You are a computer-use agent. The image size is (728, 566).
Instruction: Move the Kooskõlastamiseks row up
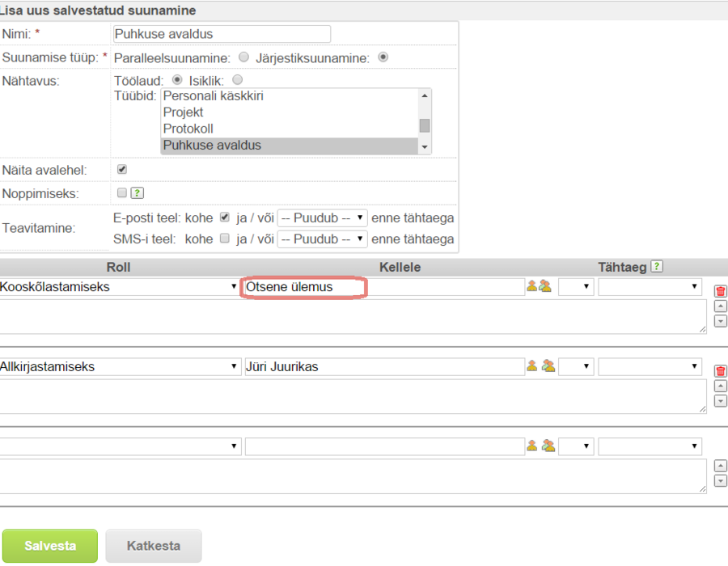pos(720,306)
